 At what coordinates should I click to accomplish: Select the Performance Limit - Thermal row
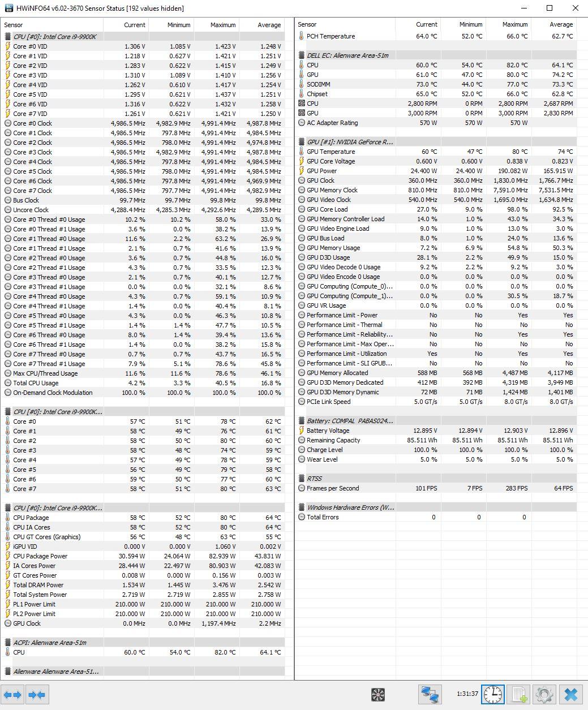(436, 325)
